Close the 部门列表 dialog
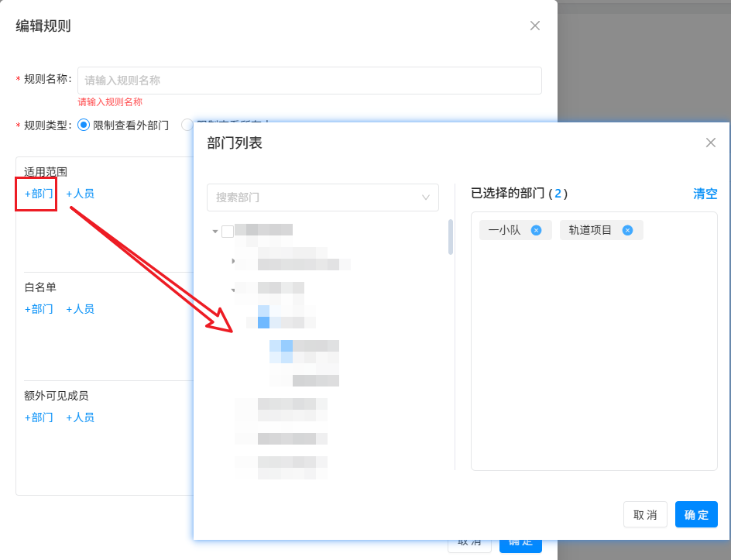The height and width of the screenshot is (560, 731). pyautogui.click(x=710, y=143)
